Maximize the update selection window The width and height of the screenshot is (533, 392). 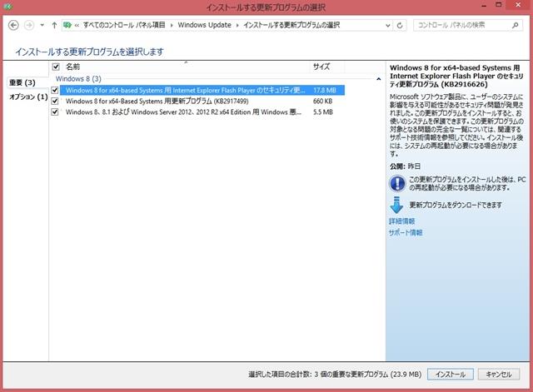coord(499,5)
